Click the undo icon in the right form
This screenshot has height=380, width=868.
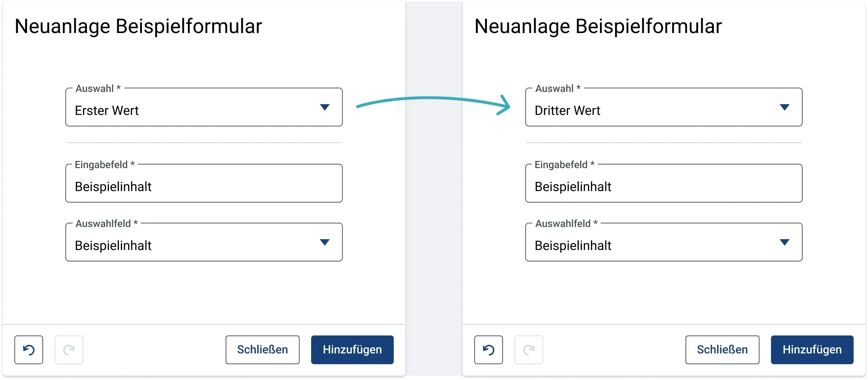click(489, 350)
